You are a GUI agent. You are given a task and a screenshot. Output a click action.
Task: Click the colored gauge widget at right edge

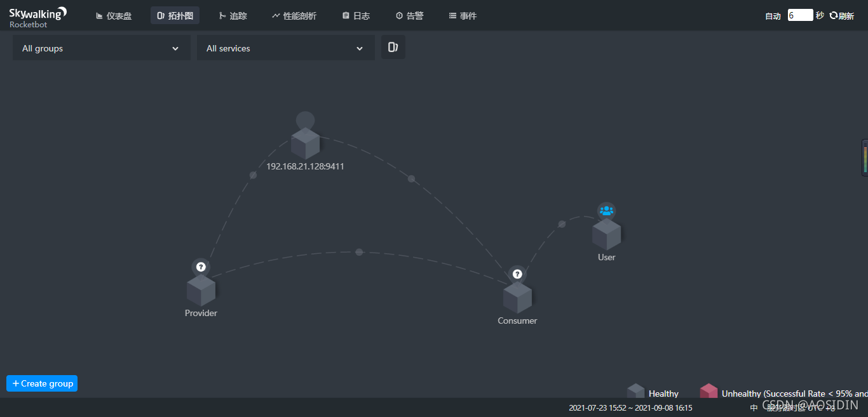click(x=864, y=157)
